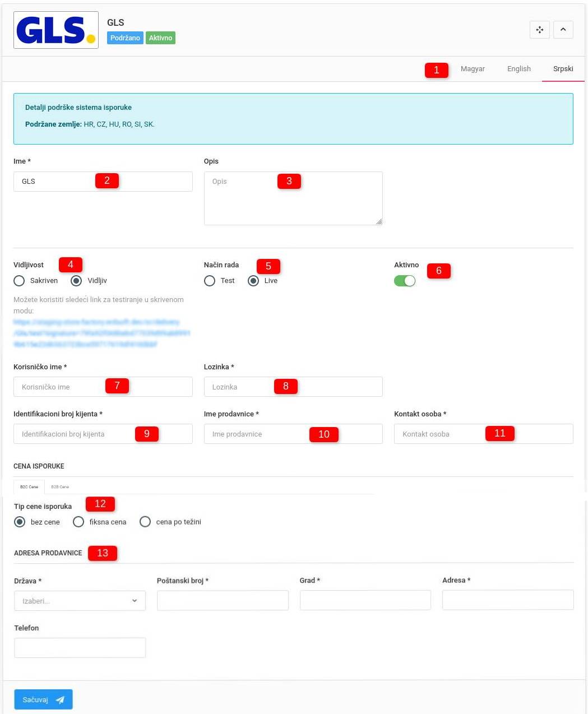Viewport: 588px width, 714px height.
Task: Click the move/drag handle icon
Action: [x=539, y=30]
